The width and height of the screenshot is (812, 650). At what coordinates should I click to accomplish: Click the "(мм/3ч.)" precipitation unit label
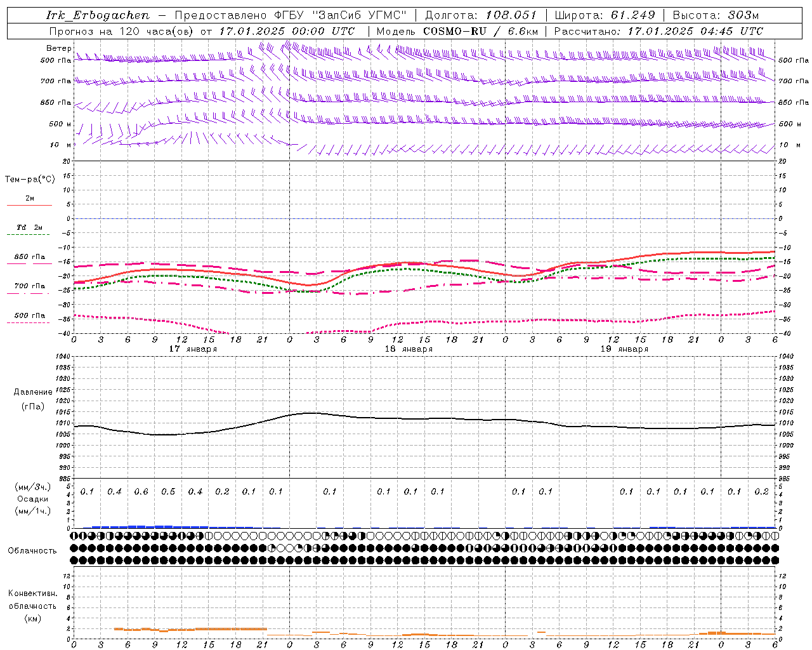pos(33,487)
